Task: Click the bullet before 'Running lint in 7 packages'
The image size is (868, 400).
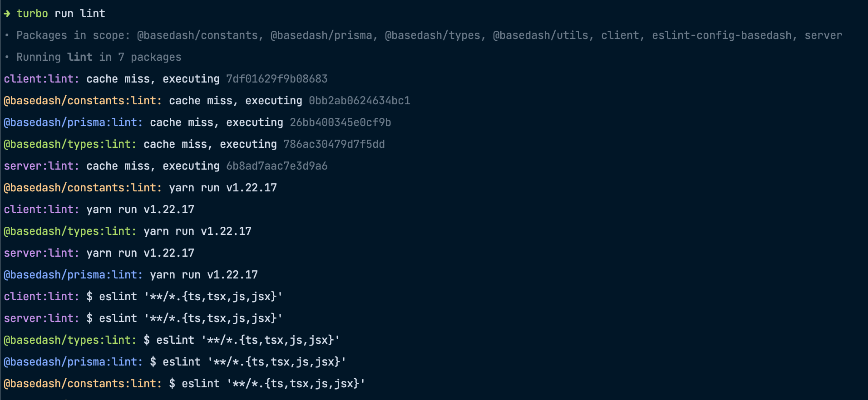Action: click(6, 57)
